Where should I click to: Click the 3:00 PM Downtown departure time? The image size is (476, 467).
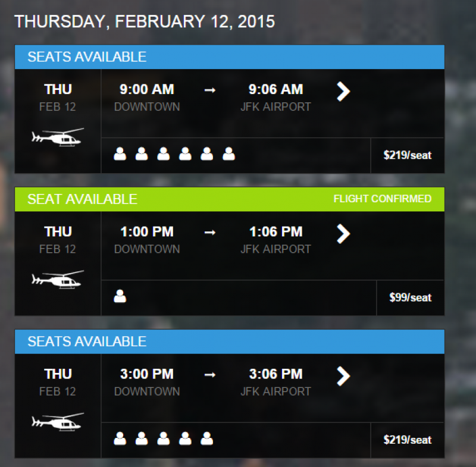[147, 374]
